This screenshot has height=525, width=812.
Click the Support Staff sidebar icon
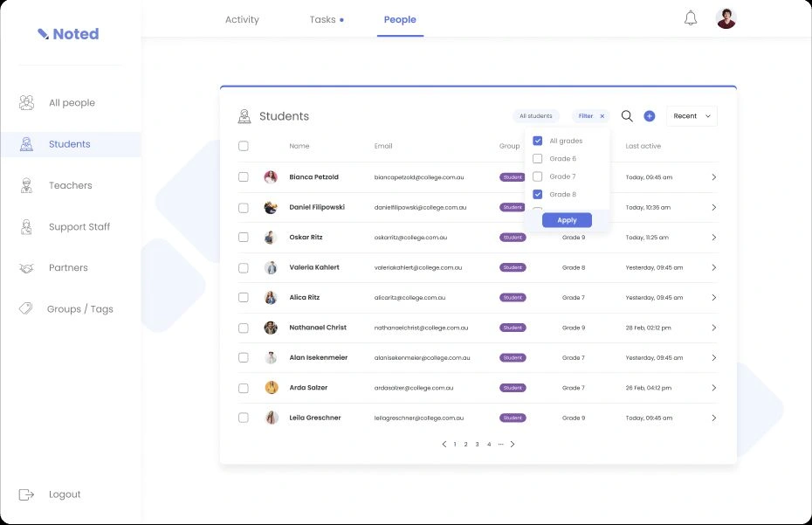point(26,226)
